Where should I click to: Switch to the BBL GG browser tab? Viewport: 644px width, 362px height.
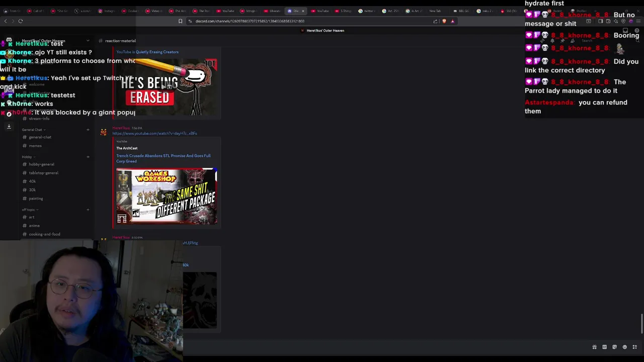coord(460,11)
